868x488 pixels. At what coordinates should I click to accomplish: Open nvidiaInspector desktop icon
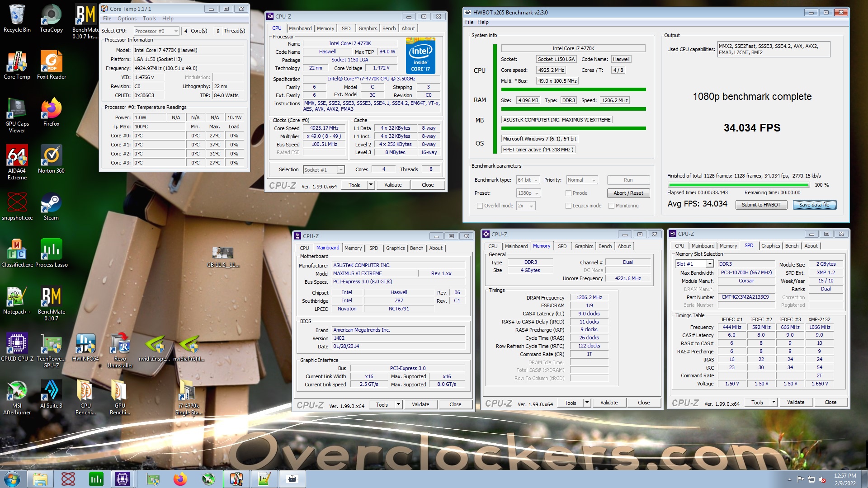pyautogui.click(x=154, y=347)
